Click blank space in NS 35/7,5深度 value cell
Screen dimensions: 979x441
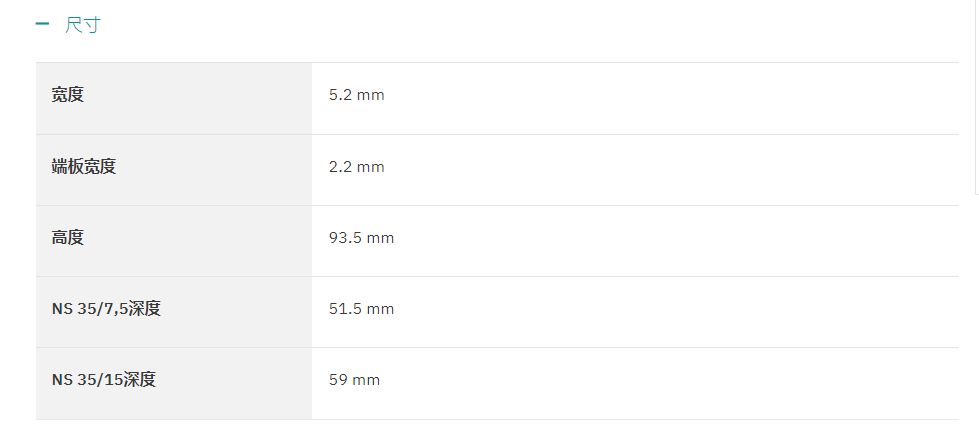point(674,312)
